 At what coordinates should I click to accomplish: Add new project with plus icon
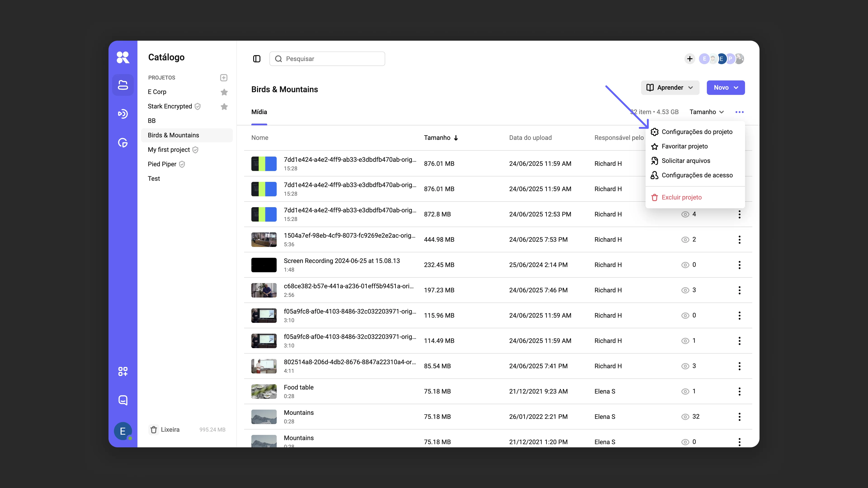click(x=224, y=78)
